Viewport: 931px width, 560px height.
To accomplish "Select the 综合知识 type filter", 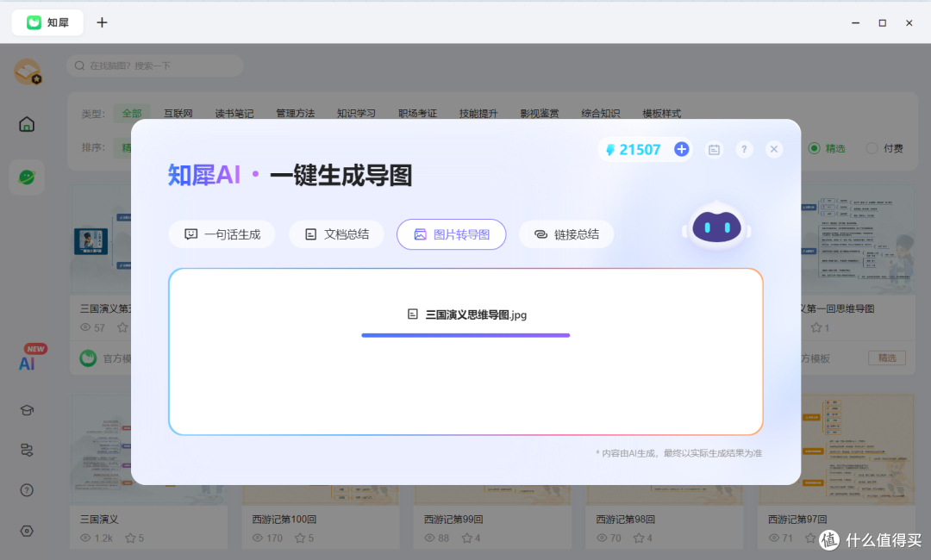I will (x=601, y=114).
